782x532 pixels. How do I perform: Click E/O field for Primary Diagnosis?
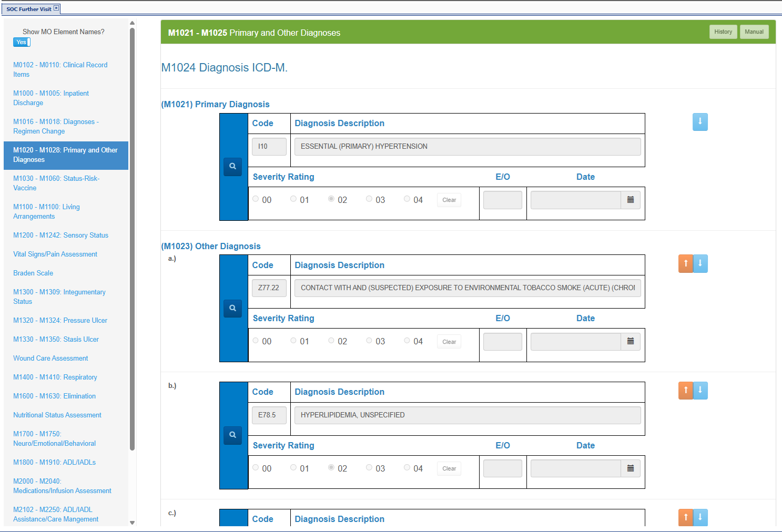(x=502, y=200)
